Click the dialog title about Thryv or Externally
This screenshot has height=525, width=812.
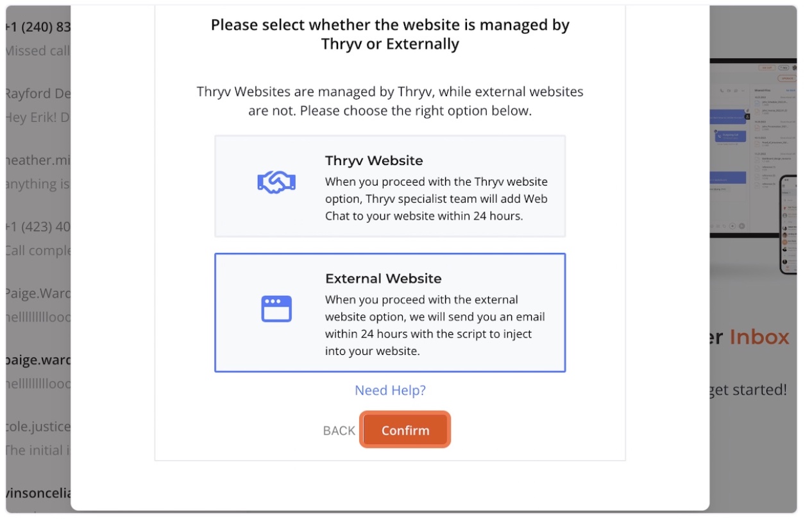point(390,35)
